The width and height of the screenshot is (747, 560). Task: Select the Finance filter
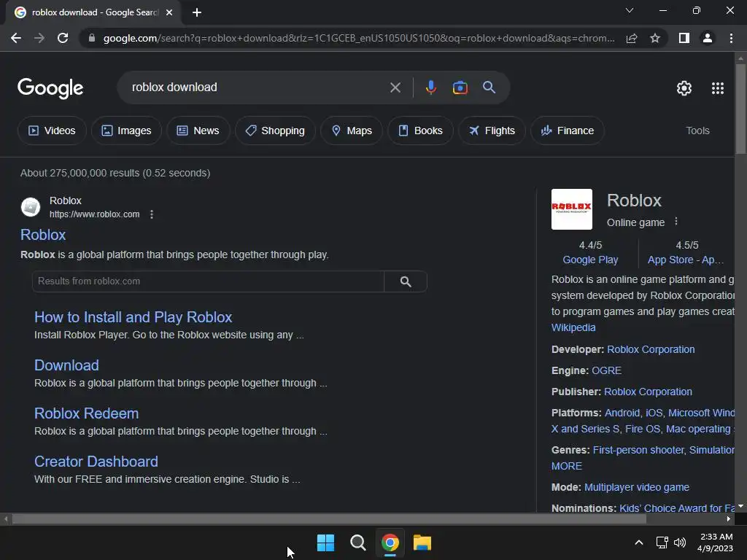[x=568, y=131]
